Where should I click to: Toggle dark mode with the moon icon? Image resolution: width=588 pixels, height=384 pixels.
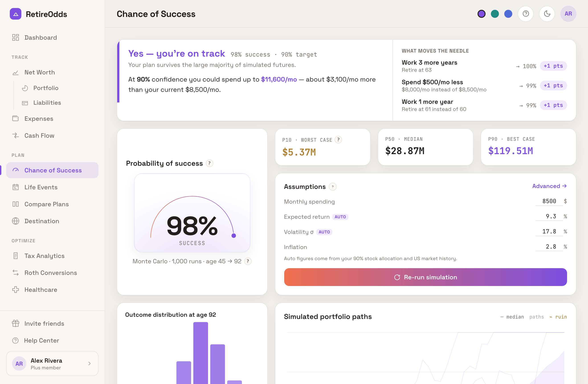point(547,14)
